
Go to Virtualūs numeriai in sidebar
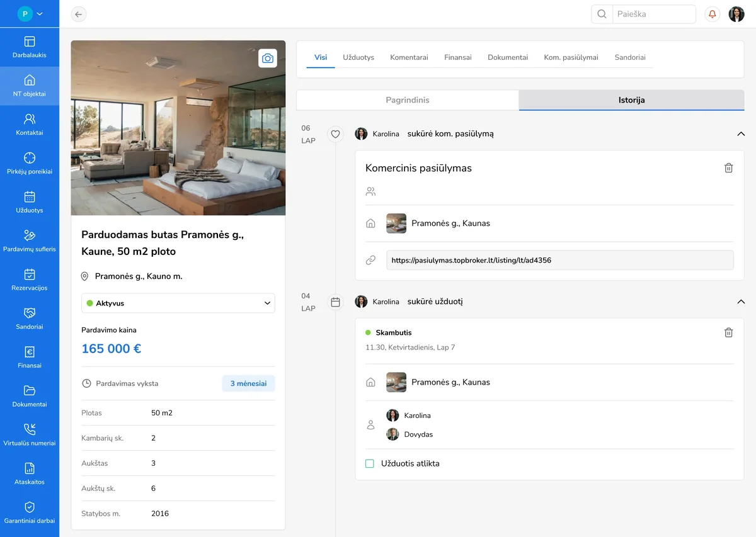tap(30, 435)
